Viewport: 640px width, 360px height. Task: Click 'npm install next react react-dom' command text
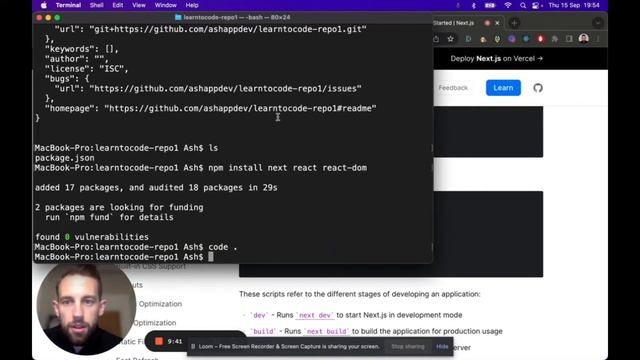(x=287, y=168)
